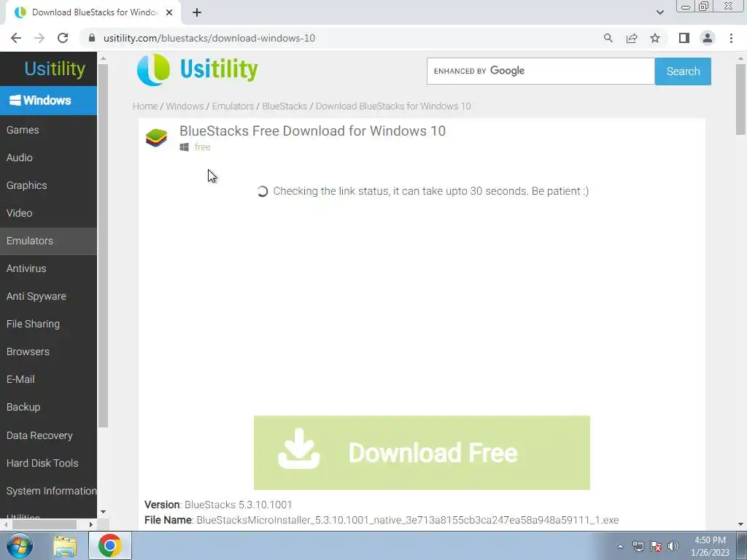Open Action Center flag icon
The height and width of the screenshot is (560, 747).
click(656, 546)
